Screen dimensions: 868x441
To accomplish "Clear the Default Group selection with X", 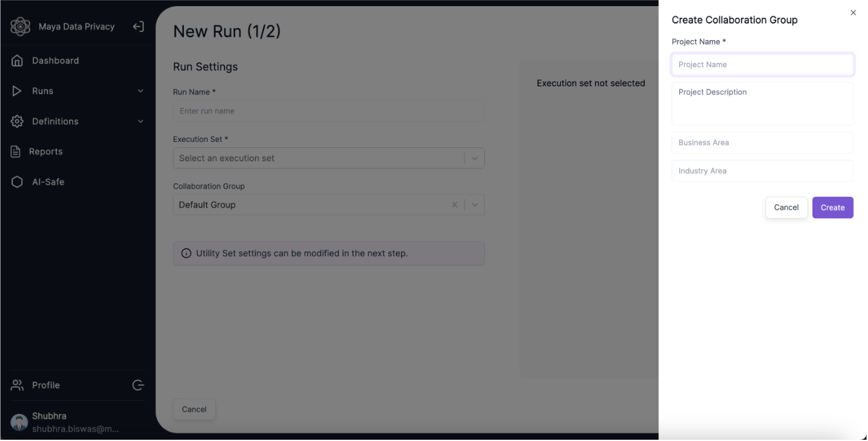I will [x=455, y=205].
